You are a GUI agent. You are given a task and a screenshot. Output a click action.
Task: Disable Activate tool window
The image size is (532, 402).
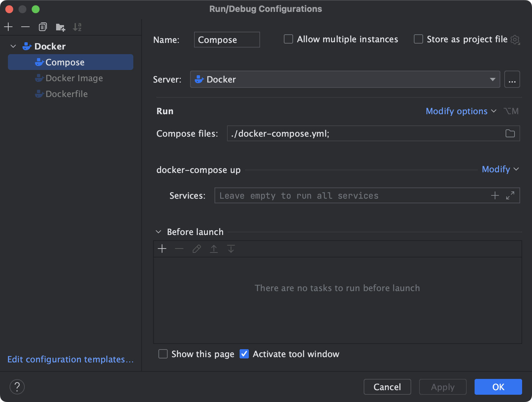point(244,354)
